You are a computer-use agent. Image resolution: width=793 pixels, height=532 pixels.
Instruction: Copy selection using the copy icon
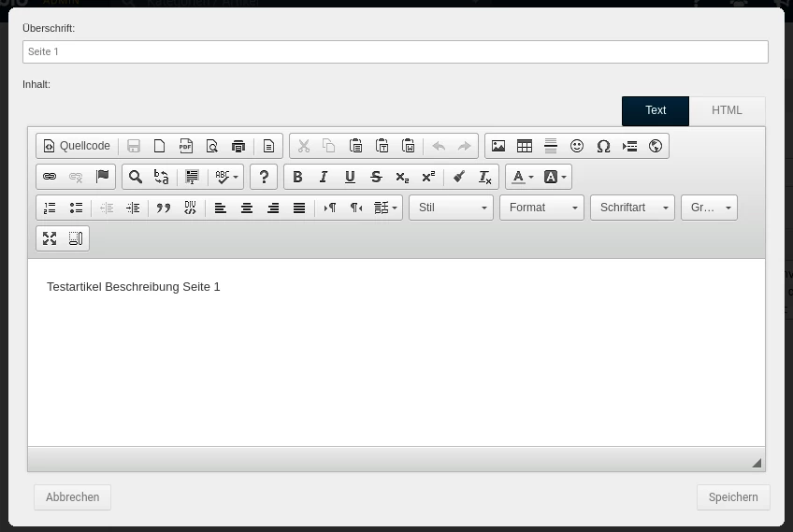point(329,146)
